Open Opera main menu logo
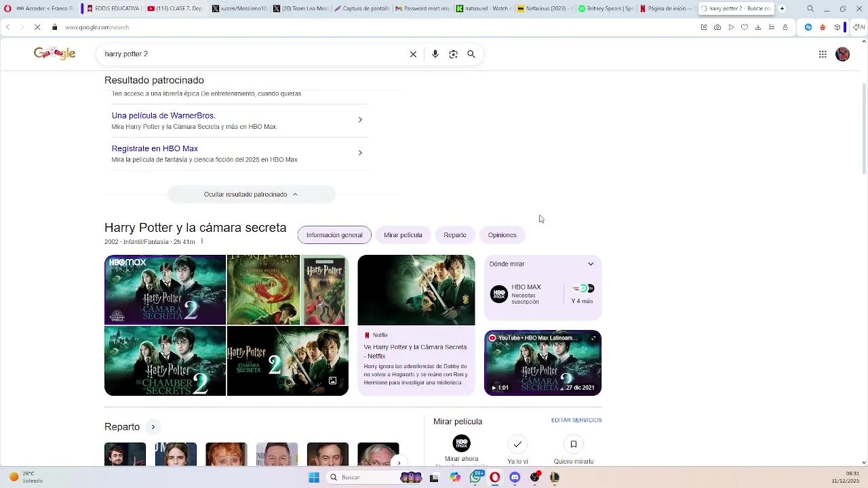 [7, 9]
